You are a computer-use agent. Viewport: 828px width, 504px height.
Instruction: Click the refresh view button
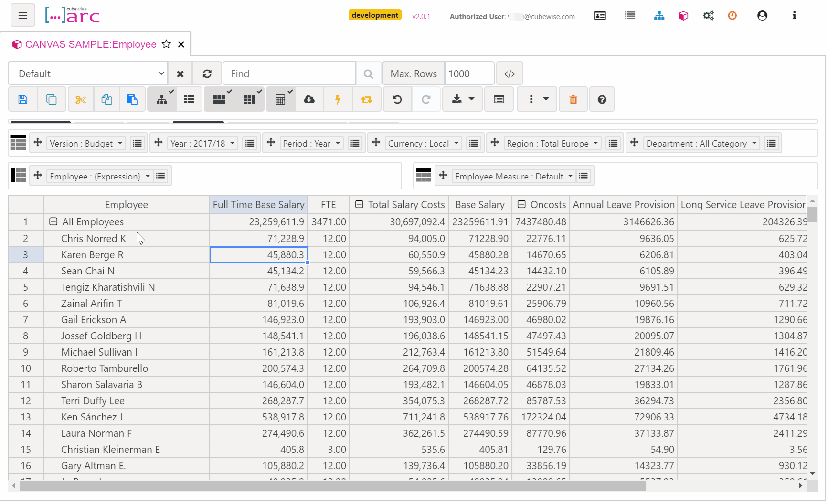tap(207, 74)
